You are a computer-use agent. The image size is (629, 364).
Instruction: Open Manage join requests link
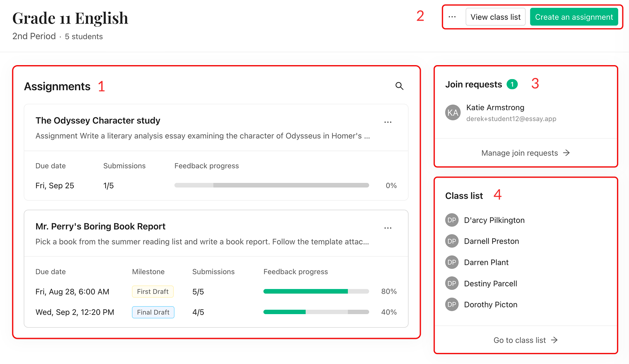pos(525,153)
